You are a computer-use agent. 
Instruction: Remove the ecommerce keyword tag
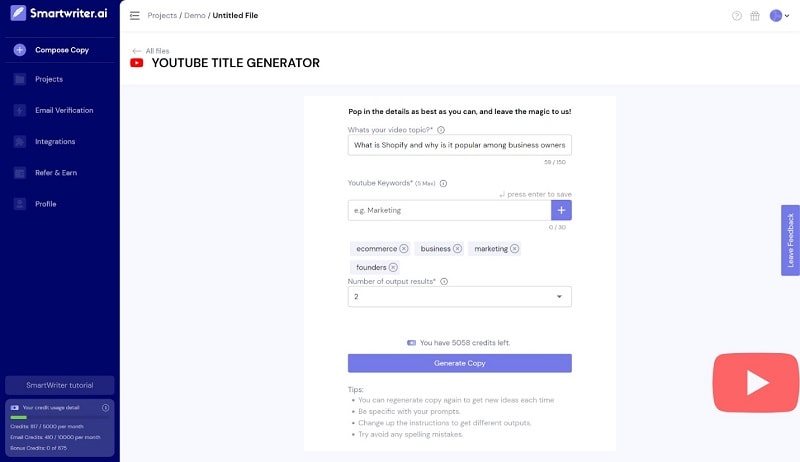pyautogui.click(x=404, y=248)
